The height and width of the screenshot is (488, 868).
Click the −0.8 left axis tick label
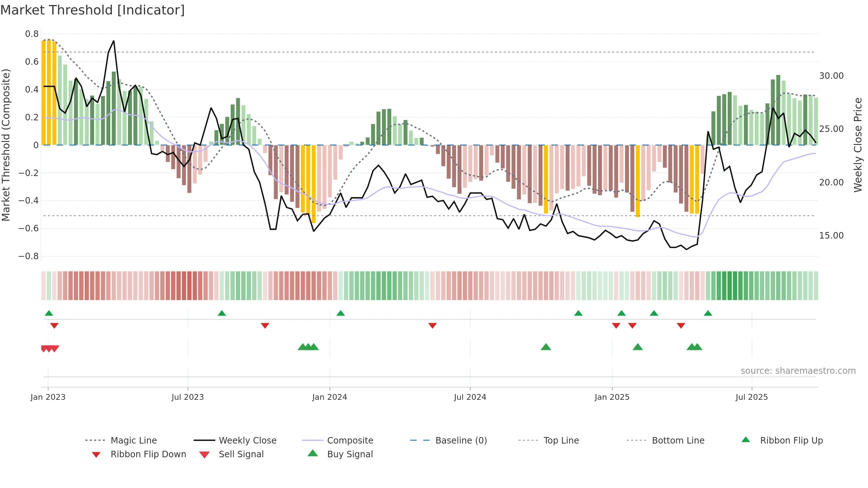pos(29,256)
